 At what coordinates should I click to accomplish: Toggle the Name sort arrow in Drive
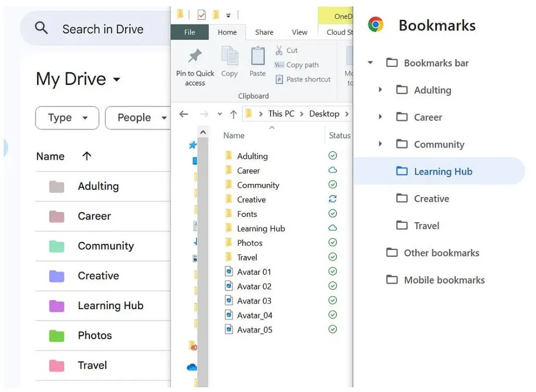tap(87, 156)
